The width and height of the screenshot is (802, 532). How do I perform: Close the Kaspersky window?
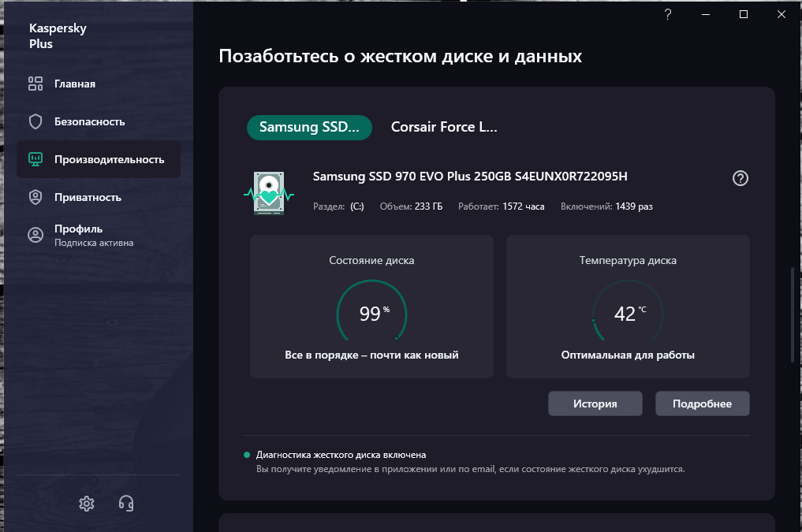coord(781,14)
